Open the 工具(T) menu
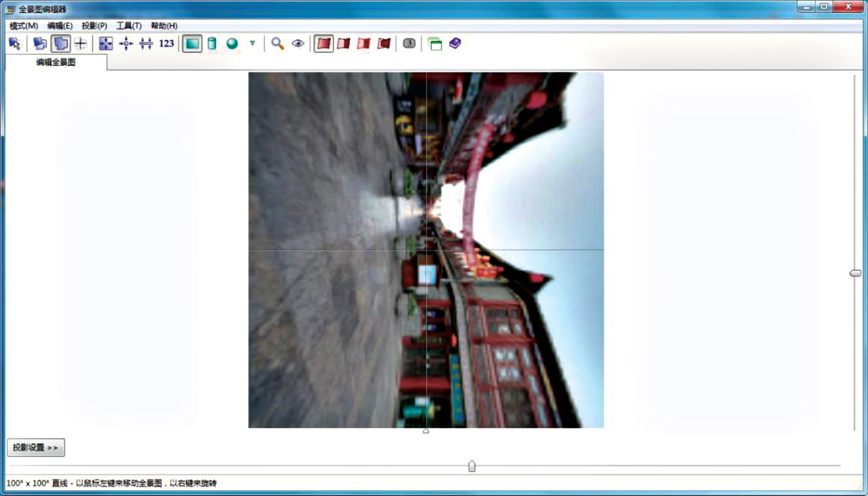This screenshot has height=496, width=868. [129, 26]
